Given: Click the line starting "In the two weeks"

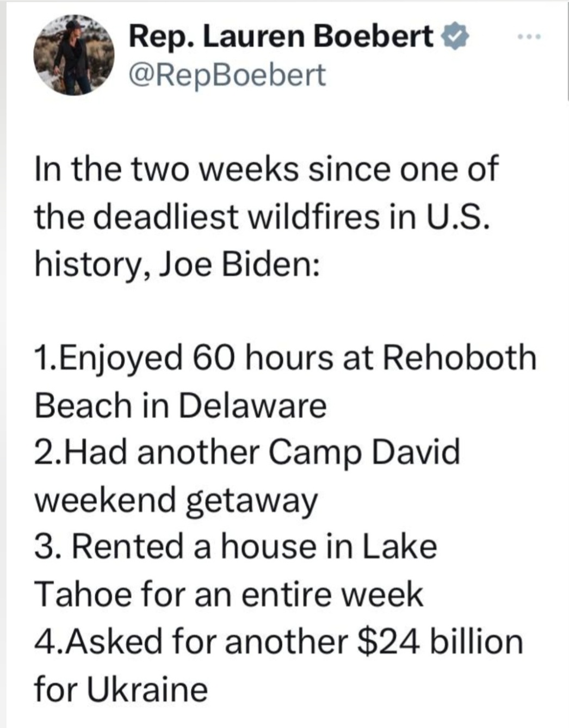Looking at the screenshot, I should (266, 170).
